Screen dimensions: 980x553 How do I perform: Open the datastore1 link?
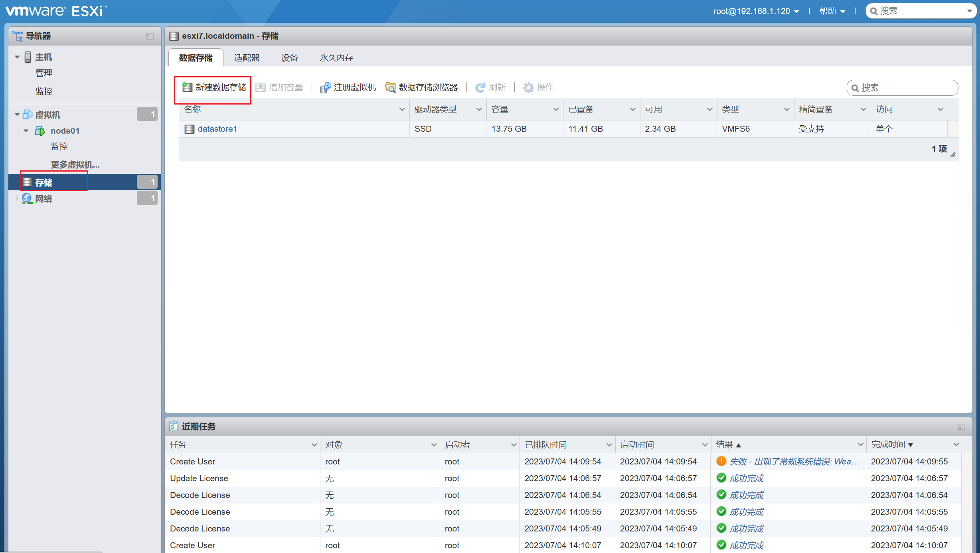[x=217, y=129]
